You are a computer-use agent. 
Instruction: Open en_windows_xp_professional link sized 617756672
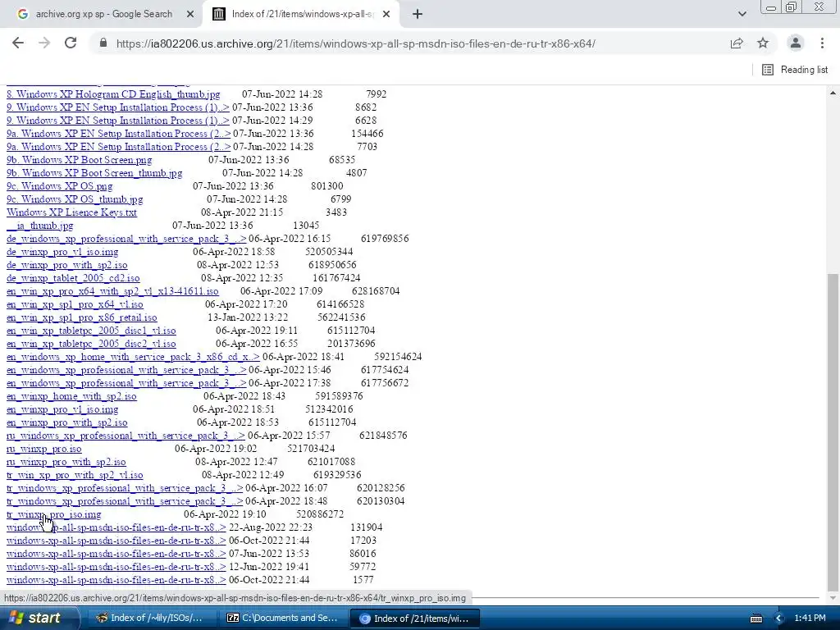click(x=126, y=383)
